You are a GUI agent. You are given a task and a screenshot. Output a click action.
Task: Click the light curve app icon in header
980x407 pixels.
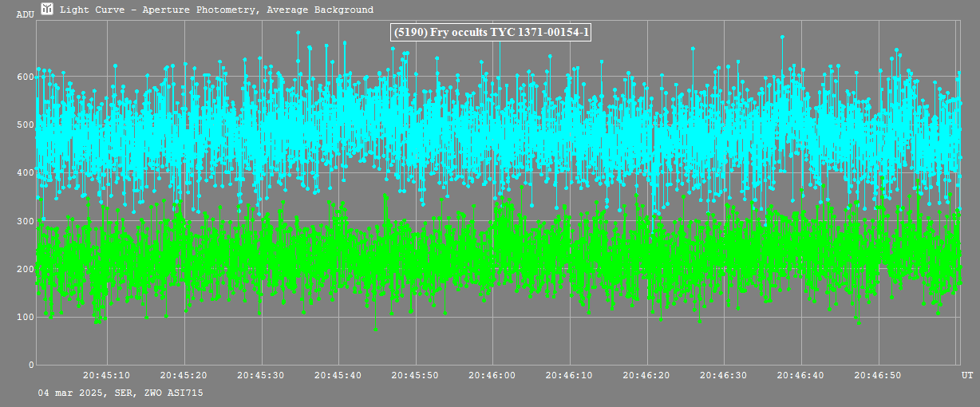47,9
